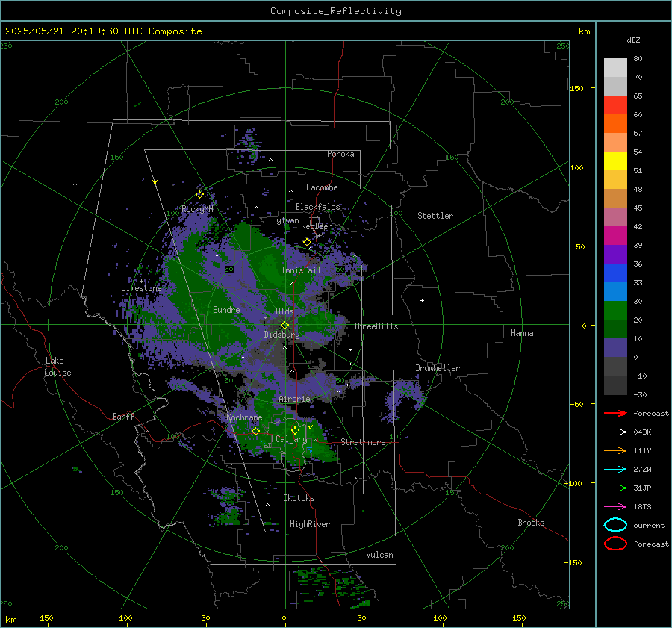Click the slate purple 10 dBZ swatch
This screenshot has width=672, height=628.
(615, 348)
